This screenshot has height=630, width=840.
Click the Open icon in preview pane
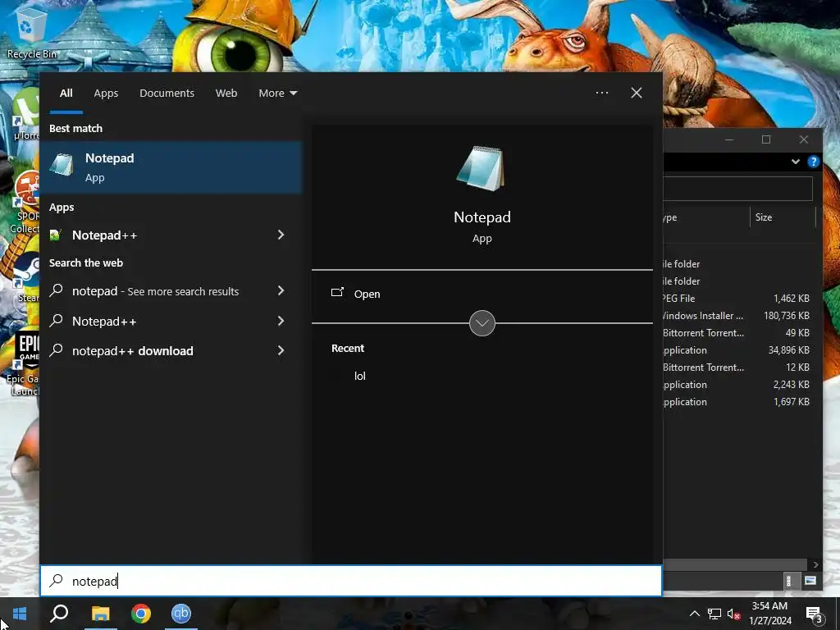click(337, 293)
